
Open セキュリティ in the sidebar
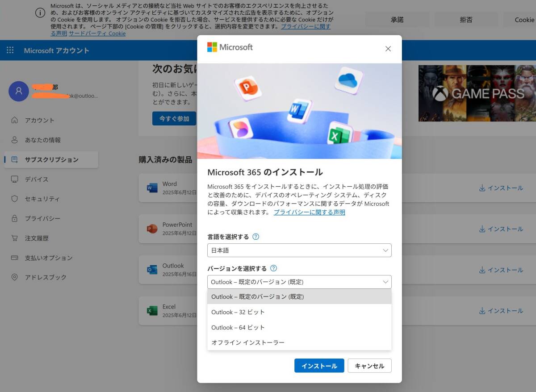[51, 199]
